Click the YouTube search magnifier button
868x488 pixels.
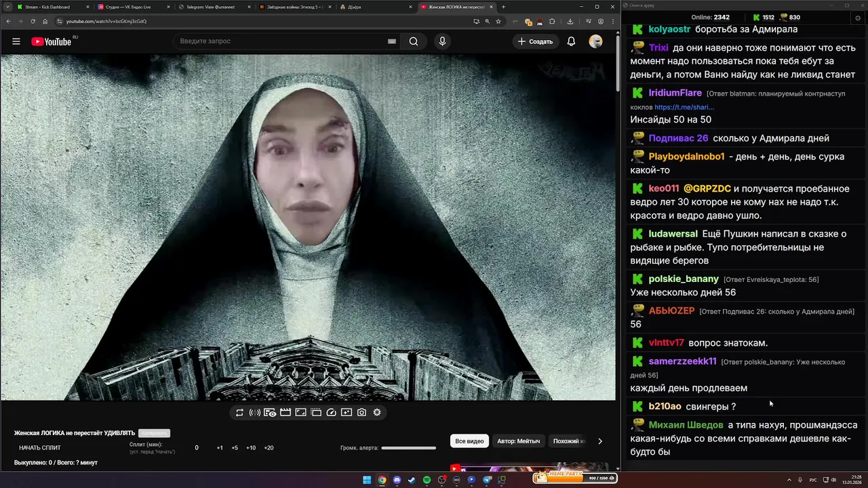[414, 41]
